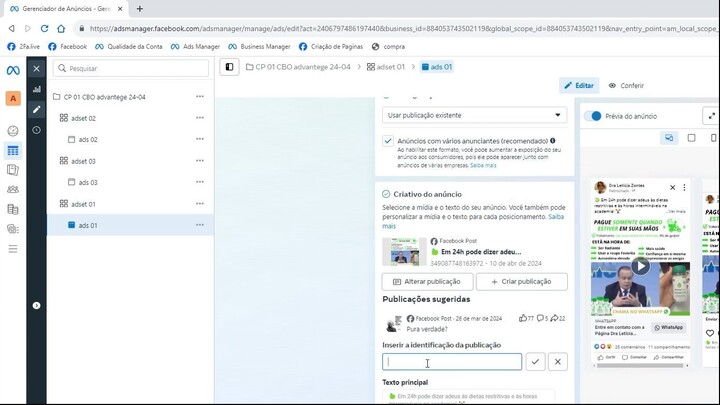Screen dimensions: 720x405
Task: Open the orange account avatar A
Action: coord(13,98)
